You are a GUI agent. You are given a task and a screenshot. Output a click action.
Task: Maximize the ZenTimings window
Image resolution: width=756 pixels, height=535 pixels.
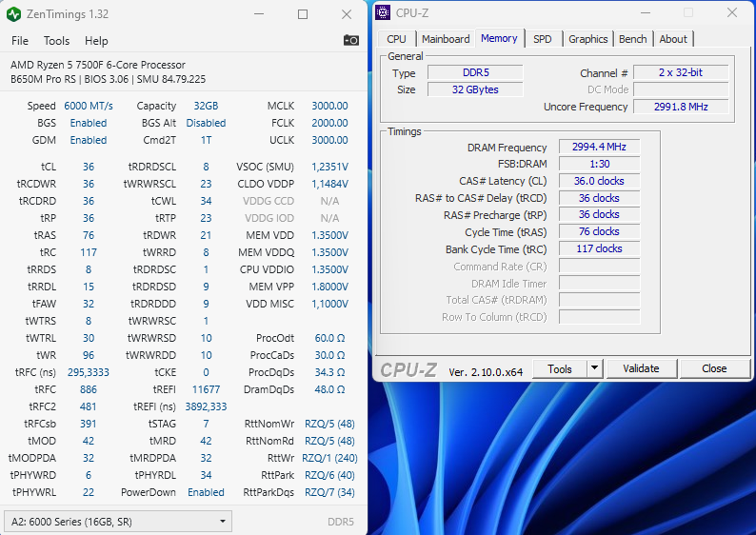coord(303,14)
